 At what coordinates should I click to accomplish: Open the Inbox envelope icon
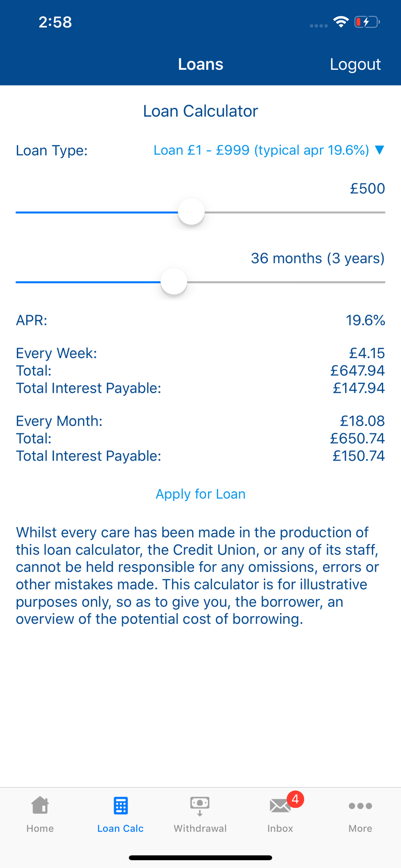point(280,806)
